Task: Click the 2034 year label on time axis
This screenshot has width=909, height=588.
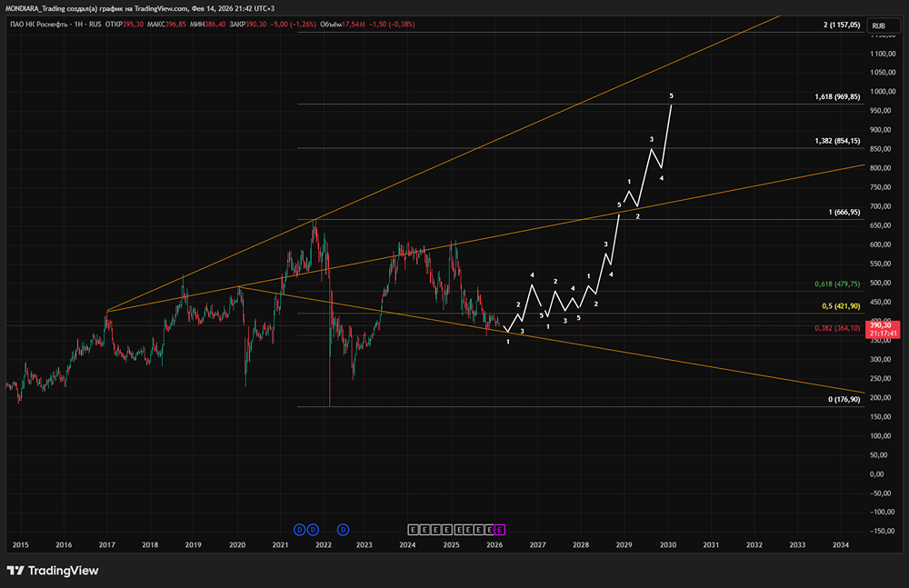Action: click(x=841, y=545)
